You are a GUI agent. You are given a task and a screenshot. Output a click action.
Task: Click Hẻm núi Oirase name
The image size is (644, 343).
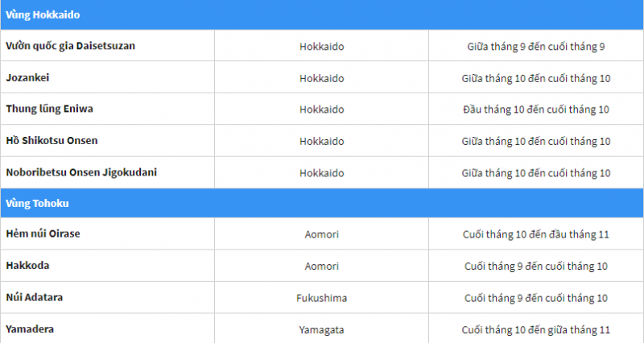[43, 233]
